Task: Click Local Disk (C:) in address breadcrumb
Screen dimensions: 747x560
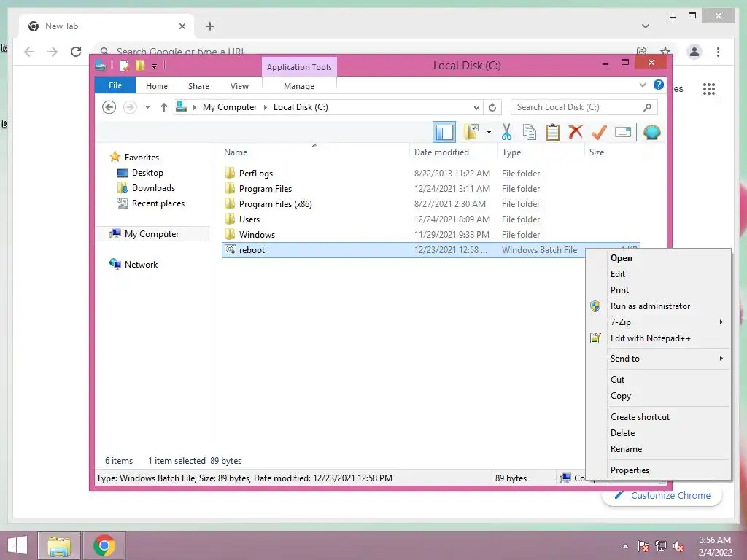Action: [301, 107]
